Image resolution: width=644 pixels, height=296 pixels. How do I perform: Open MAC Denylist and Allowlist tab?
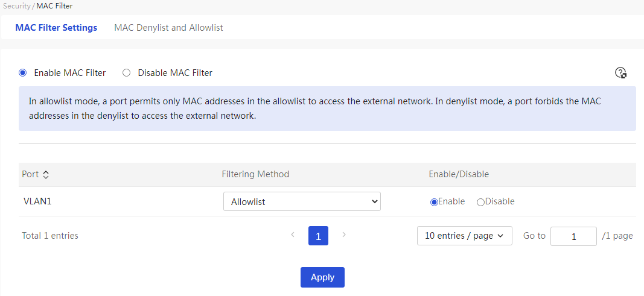coord(168,28)
